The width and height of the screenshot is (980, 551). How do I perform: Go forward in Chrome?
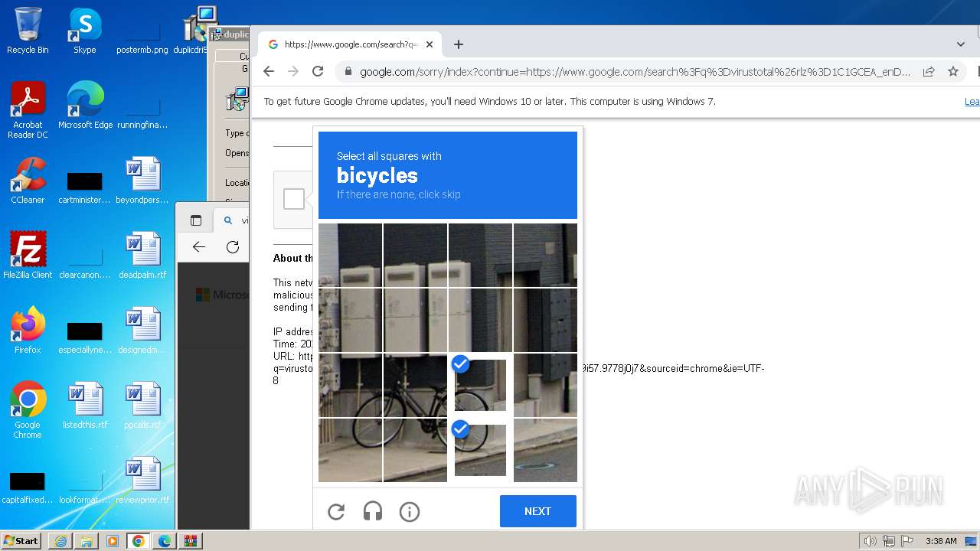[293, 71]
